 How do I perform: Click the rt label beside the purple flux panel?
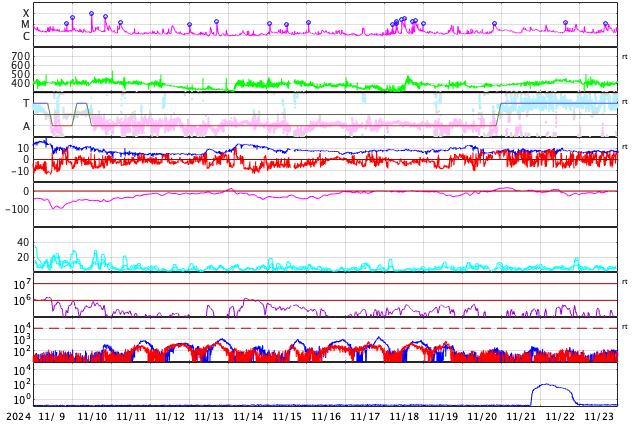point(625,282)
